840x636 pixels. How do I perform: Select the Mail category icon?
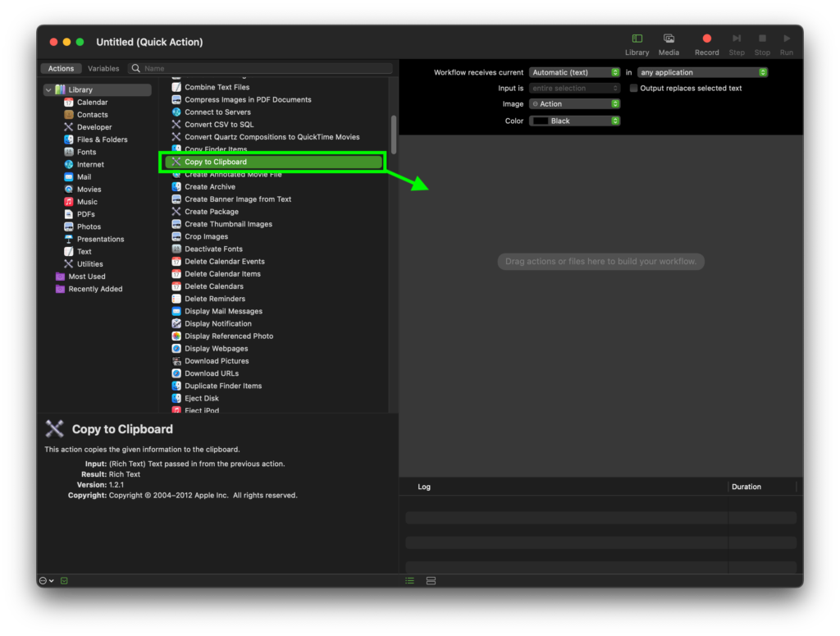[69, 176]
